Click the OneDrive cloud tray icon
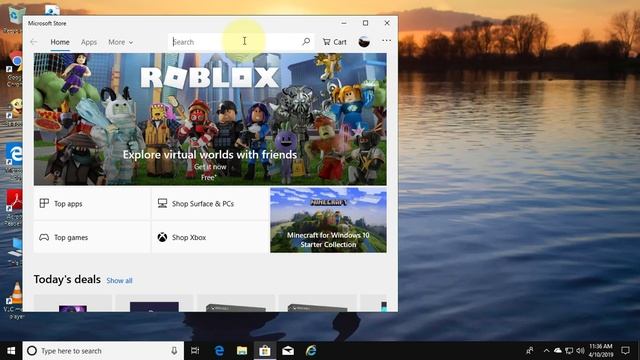The width and height of the screenshot is (640, 360). [x=558, y=351]
